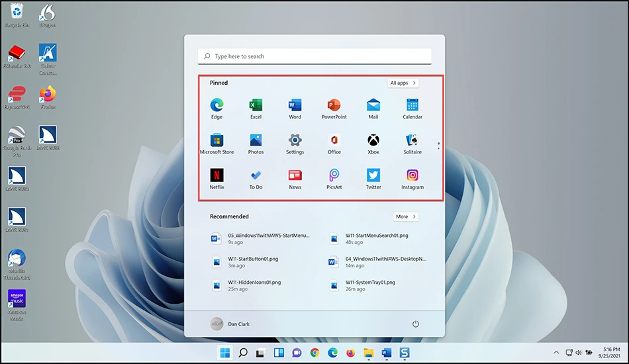Open Edge from the taskbar
The height and width of the screenshot is (364, 629).
point(332,353)
